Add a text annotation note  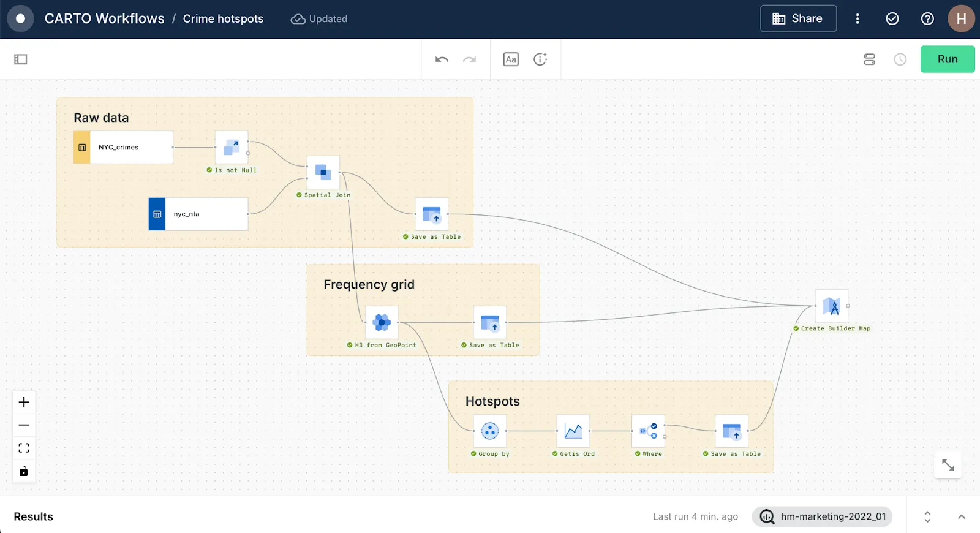point(511,59)
